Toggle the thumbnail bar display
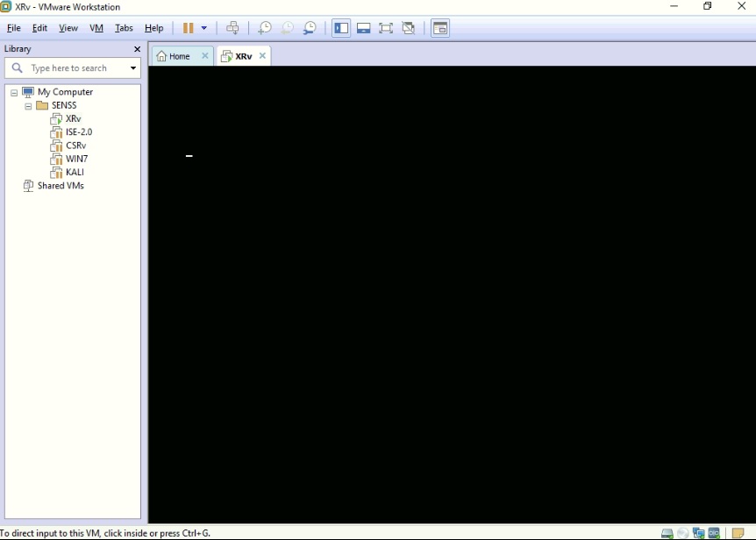The image size is (756, 540). [363, 27]
